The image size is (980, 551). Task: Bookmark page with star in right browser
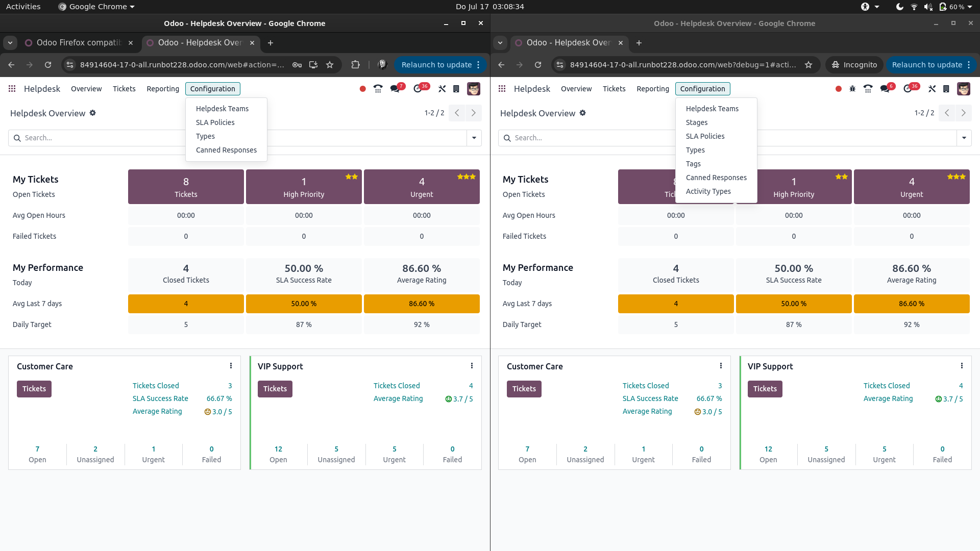coord(808,65)
